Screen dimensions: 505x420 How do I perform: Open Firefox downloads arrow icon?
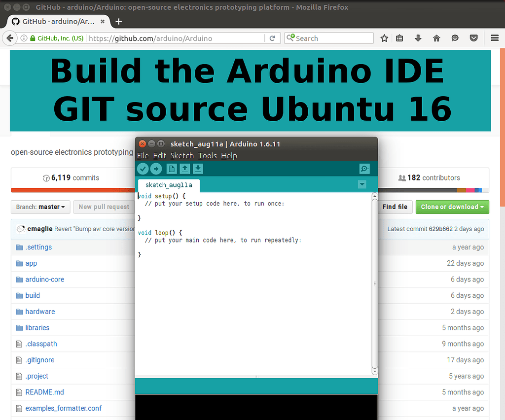418,38
